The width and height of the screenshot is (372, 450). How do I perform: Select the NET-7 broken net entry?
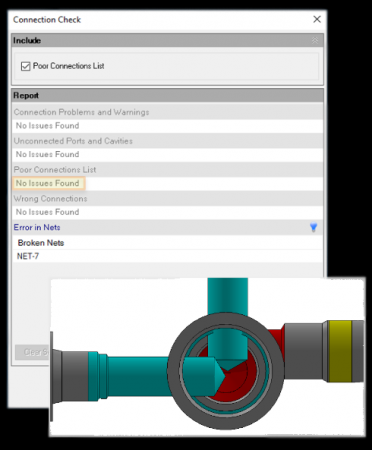pos(28,256)
